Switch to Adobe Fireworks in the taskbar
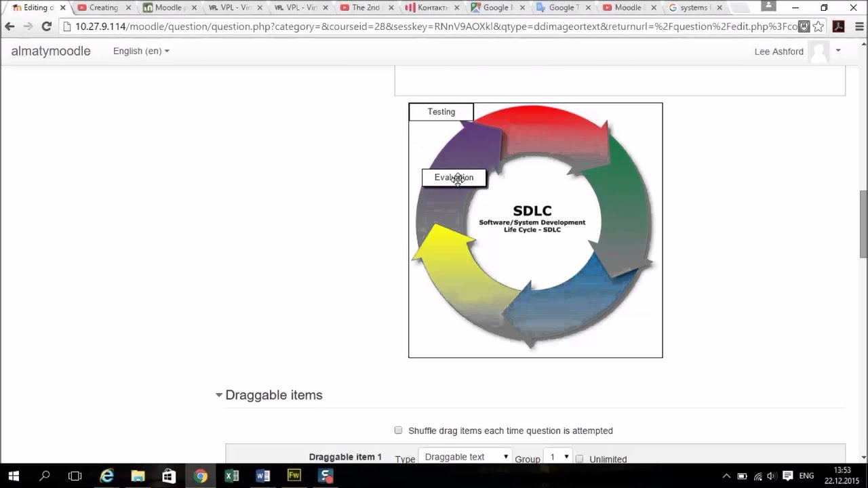The image size is (868, 488). click(294, 476)
